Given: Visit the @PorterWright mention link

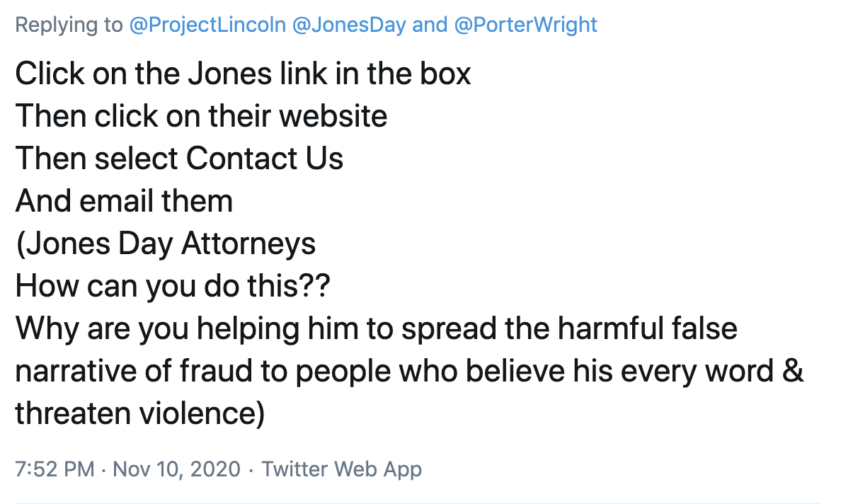Looking at the screenshot, I should 525,25.
